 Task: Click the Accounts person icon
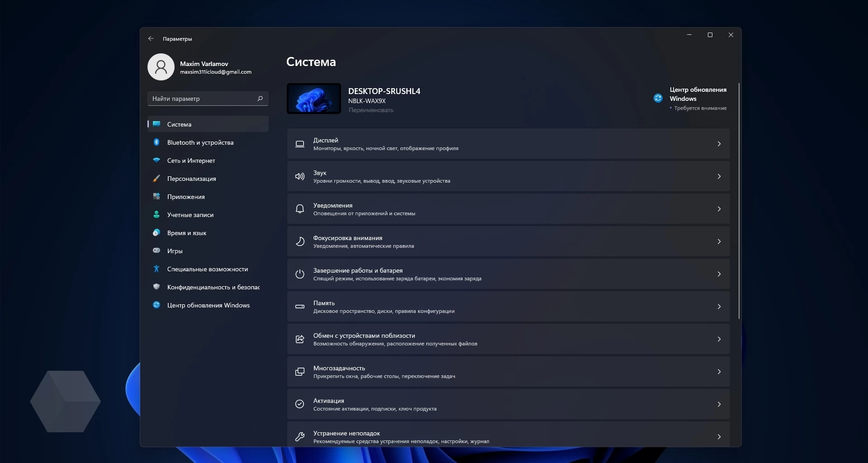click(157, 214)
